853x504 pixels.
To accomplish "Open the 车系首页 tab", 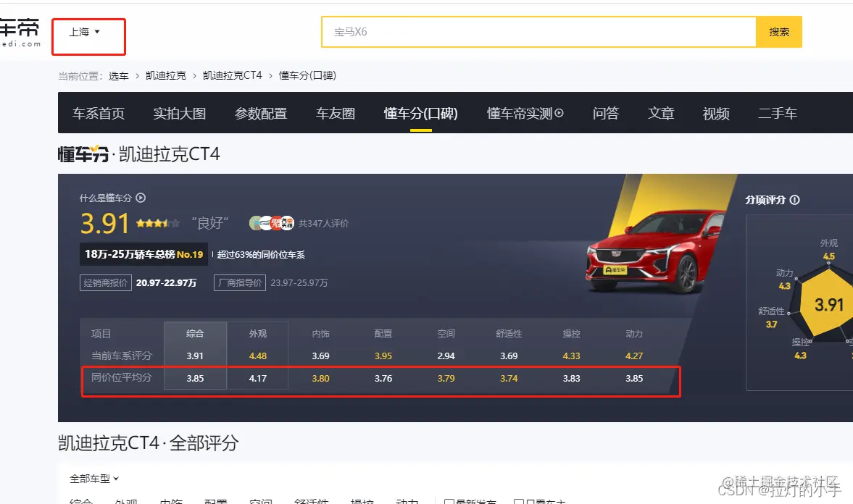I will pos(98,113).
